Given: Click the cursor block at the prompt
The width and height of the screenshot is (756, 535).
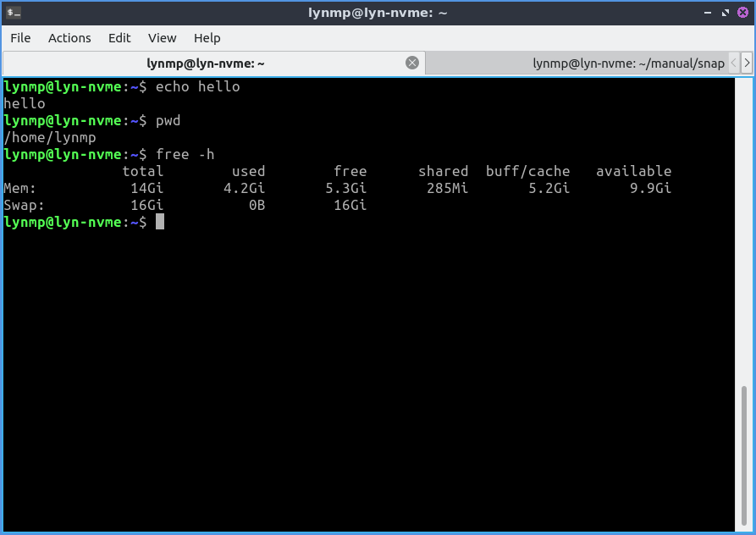Looking at the screenshot, I should pos(160,222).
